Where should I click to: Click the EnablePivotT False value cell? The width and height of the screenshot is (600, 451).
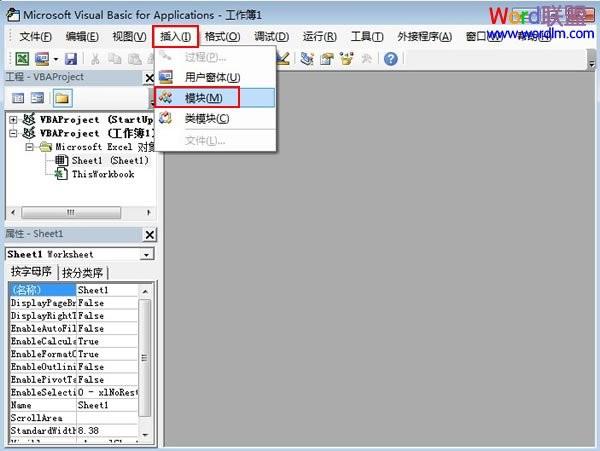coord(107,380)
